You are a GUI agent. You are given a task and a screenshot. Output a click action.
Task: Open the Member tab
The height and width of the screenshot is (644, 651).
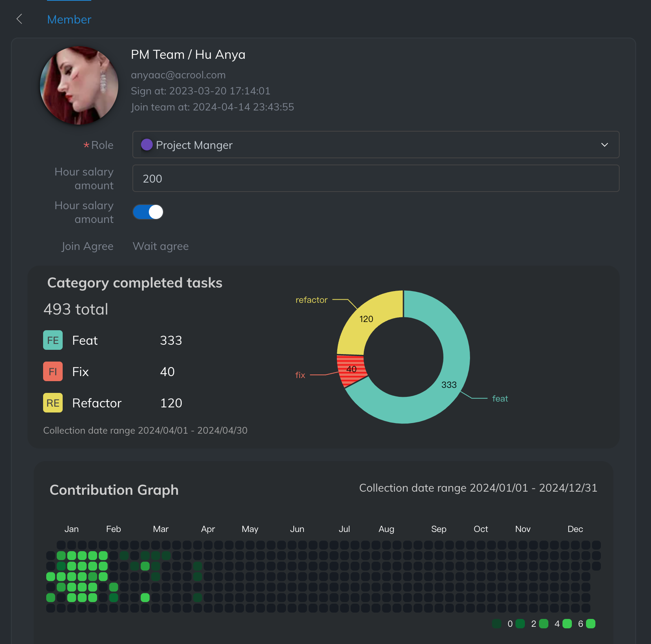coord(69,20)
